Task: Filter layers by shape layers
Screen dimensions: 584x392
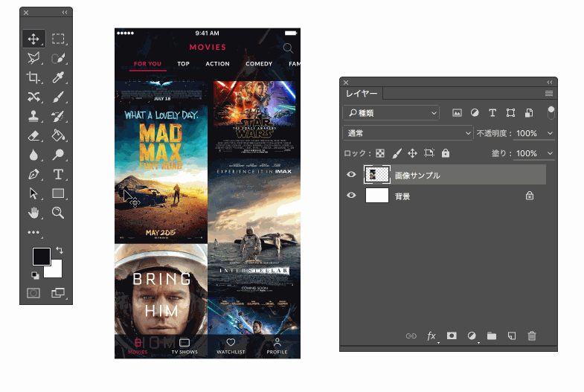Action: click(x=510, y=113)
